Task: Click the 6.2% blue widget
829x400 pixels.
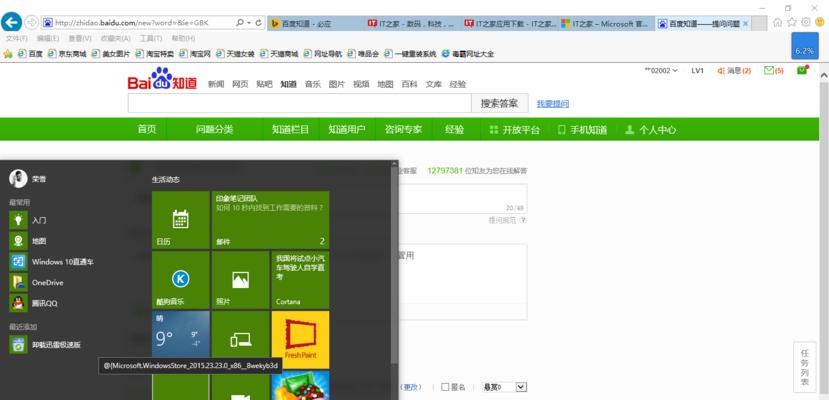Action: 804,45
